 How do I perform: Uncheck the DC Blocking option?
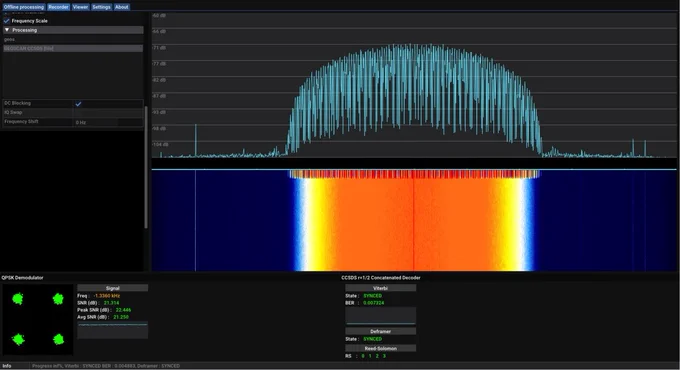(x=78, y=104)
